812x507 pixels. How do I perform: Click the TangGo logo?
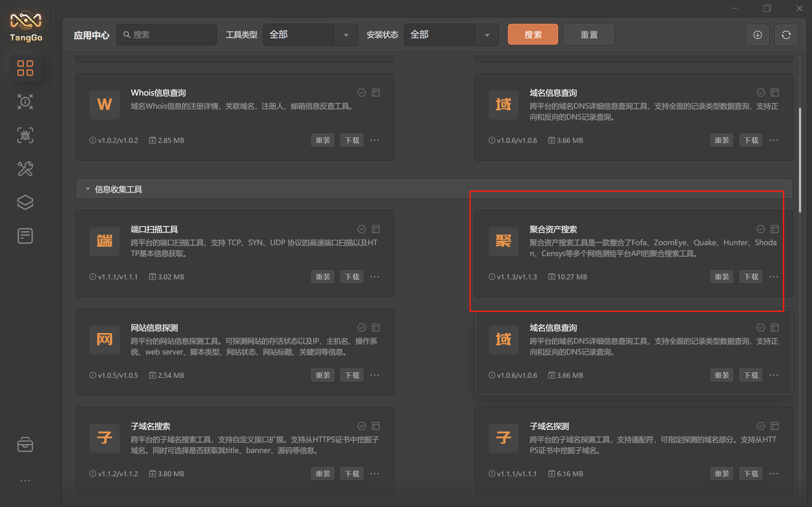[26, 26]
